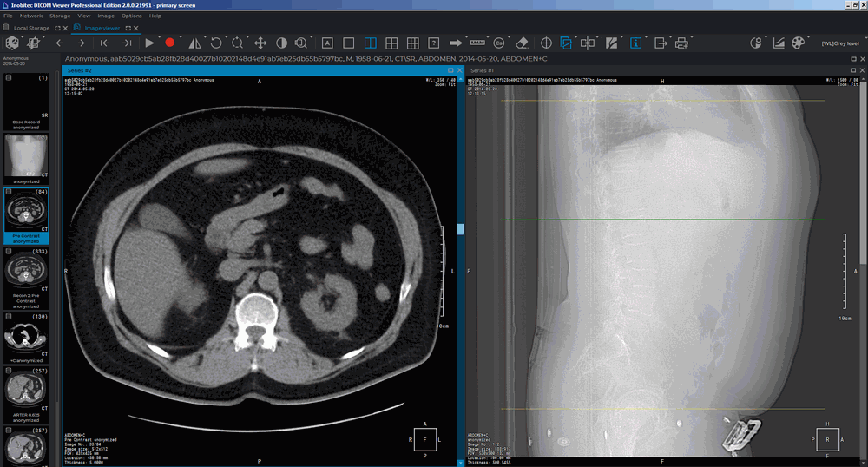Expand the ruler tool dropdown arrow
The height and width of the screenshot is (467, 868).
[488, 37]
